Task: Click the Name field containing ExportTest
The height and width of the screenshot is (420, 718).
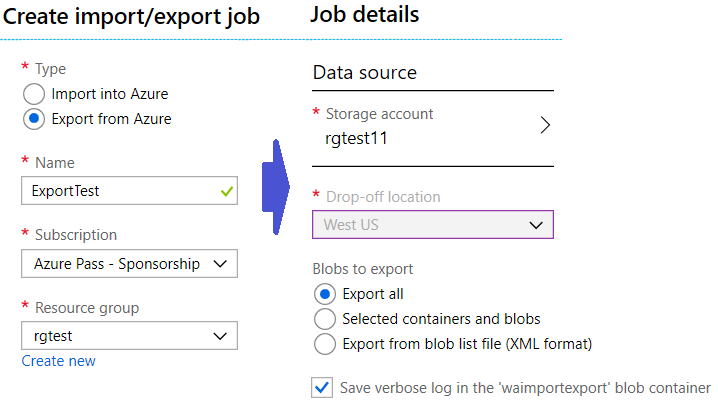Action: pyautogui.click(x=129, y=191)
